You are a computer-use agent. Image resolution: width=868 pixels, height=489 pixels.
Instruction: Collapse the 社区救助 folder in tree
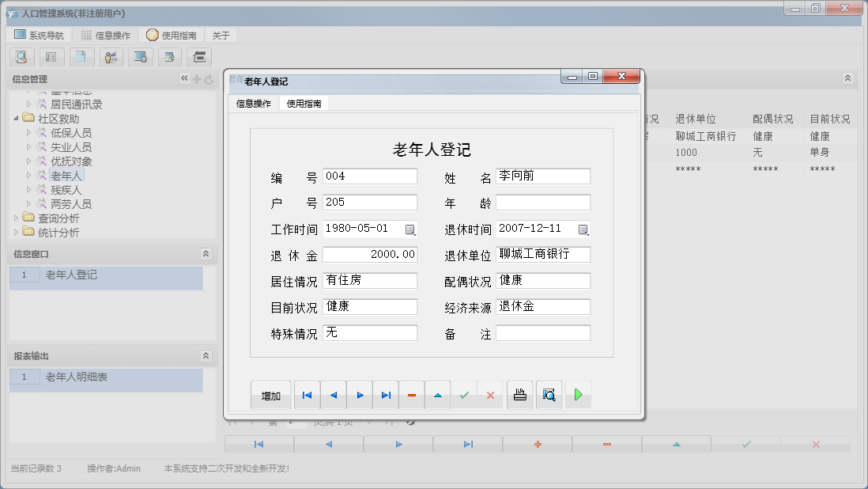click(x=17, y=119)
